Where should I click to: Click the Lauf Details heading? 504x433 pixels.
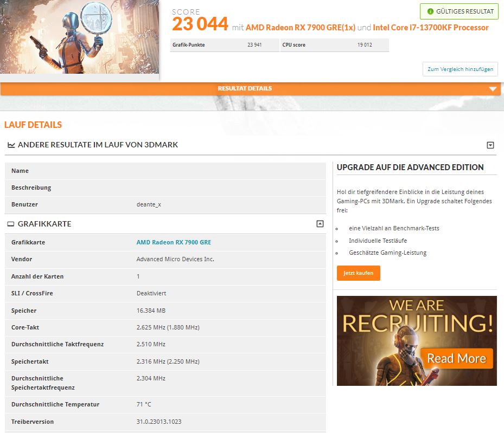pos(33,125)
